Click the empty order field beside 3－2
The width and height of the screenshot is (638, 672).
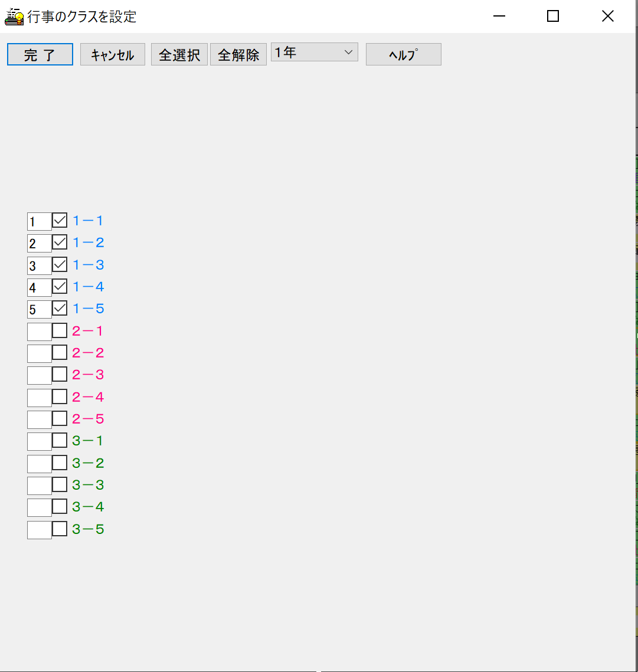tap(40, 464)
